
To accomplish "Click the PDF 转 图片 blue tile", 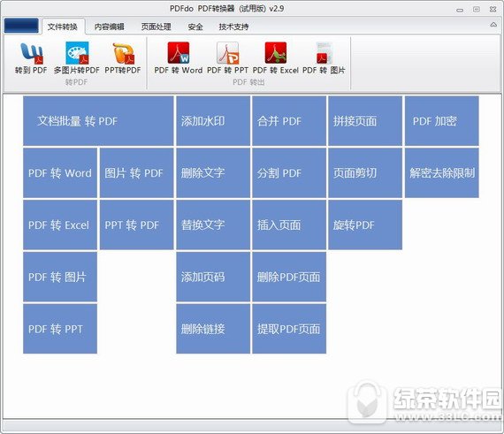I will [60, 277].
